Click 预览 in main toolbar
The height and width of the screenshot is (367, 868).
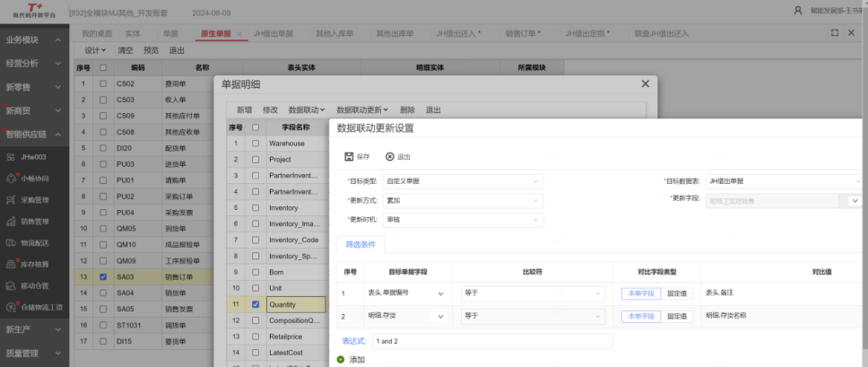[152, 50]
